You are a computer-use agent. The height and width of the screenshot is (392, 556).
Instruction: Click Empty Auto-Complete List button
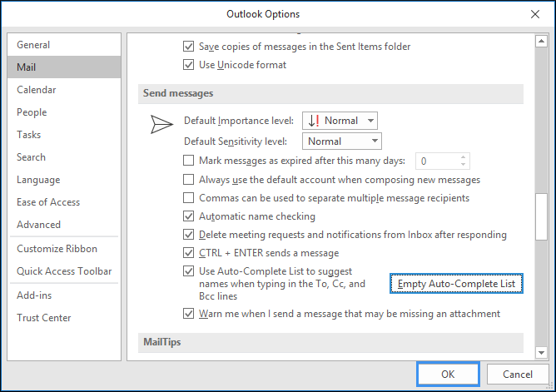[x=456, y=284]
